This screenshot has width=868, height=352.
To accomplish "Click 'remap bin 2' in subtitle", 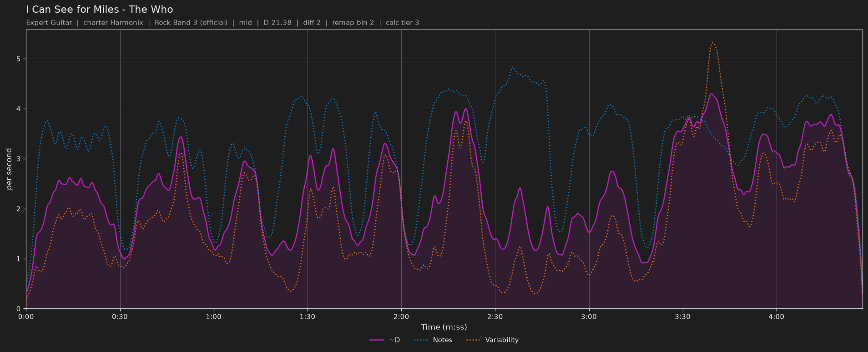I will pos(353,23).
